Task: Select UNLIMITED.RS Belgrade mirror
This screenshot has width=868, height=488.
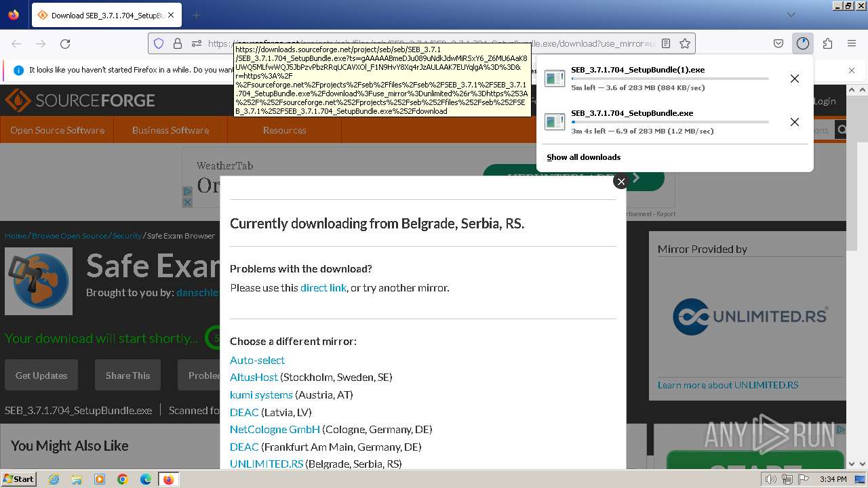Action: pyautogui.click(x=267, y=464)
